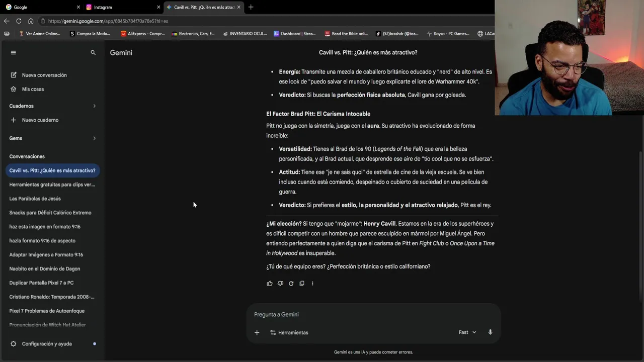Image resolution: width=644 pixels, height=362 pixels.
Task: Open the Gemini main menu hamburger icon
Action: (14, 52)
